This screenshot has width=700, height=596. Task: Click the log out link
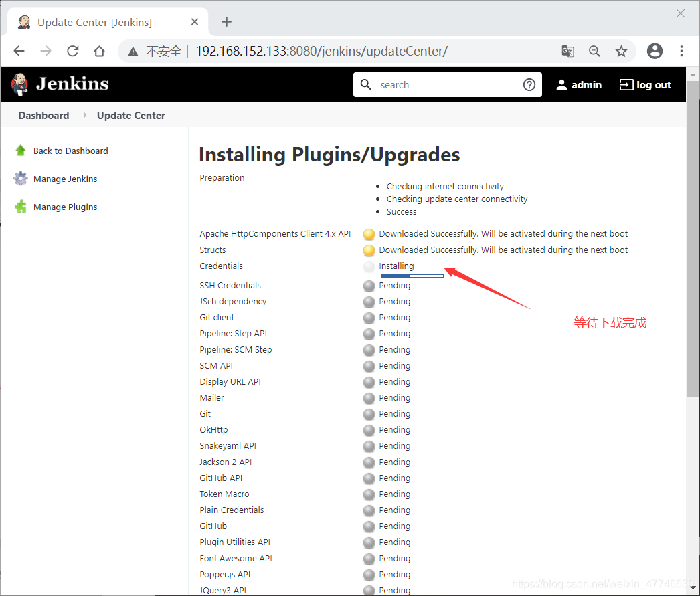(645, 85)
